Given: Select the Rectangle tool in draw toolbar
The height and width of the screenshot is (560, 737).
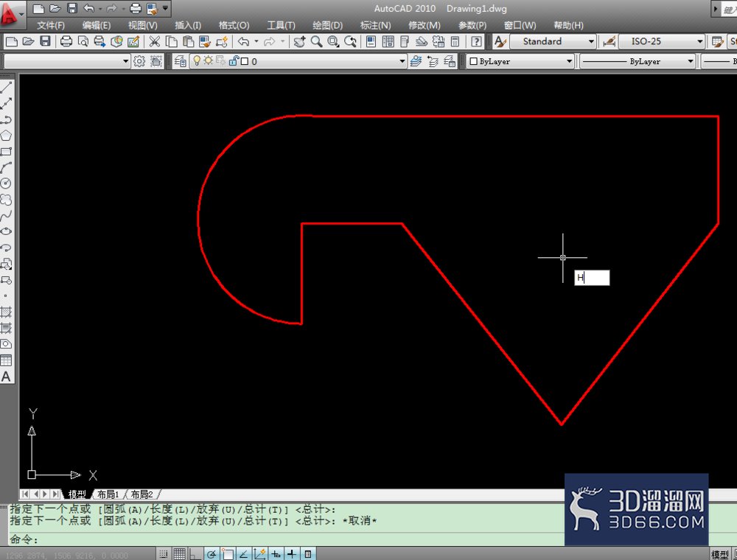Looking at the screenshot, I should coord(6,152).
